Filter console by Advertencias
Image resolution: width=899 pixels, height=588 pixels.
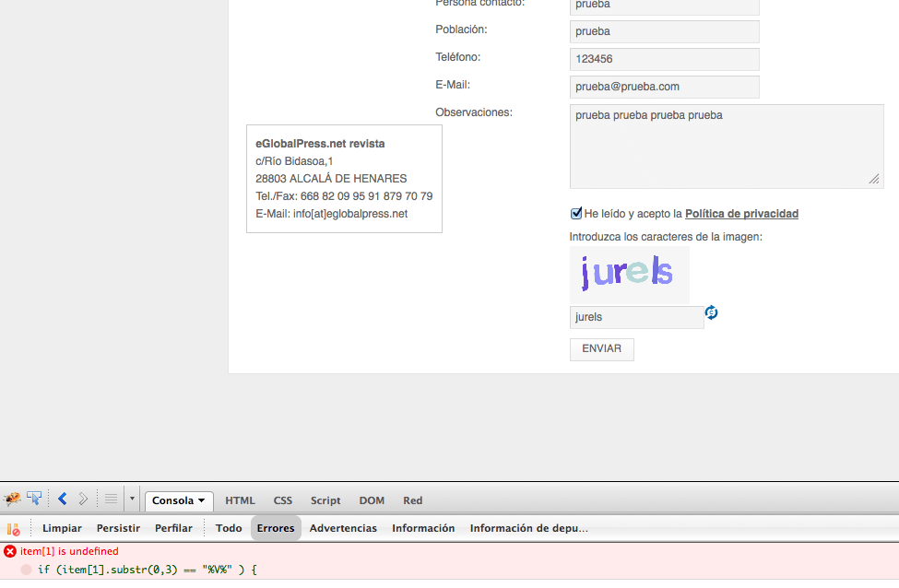coord(343,528)
